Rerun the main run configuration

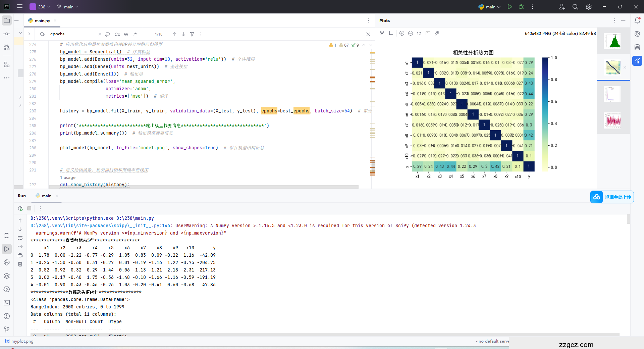[20, 208]
